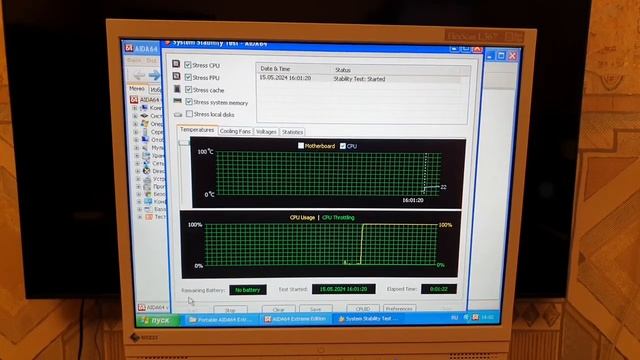This screenshot has height=360, width=640.
Task: Expand the Мультимедиа tree node
Action: tap(137, 148)
